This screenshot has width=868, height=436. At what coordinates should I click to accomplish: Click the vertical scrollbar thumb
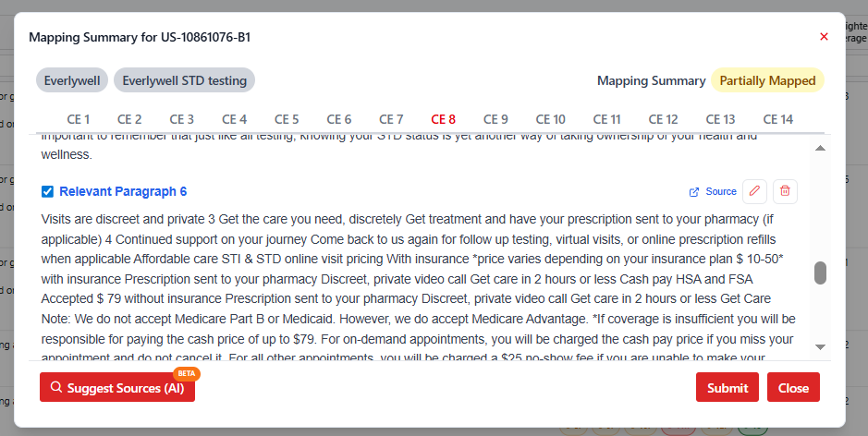click(x=819, y=273)
